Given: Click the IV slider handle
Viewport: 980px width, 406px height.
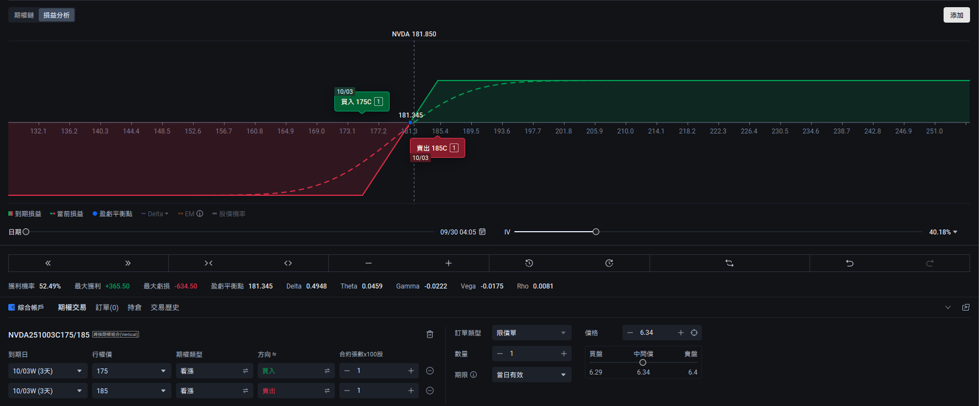Looking at the screenshot, I should point(595,232).
